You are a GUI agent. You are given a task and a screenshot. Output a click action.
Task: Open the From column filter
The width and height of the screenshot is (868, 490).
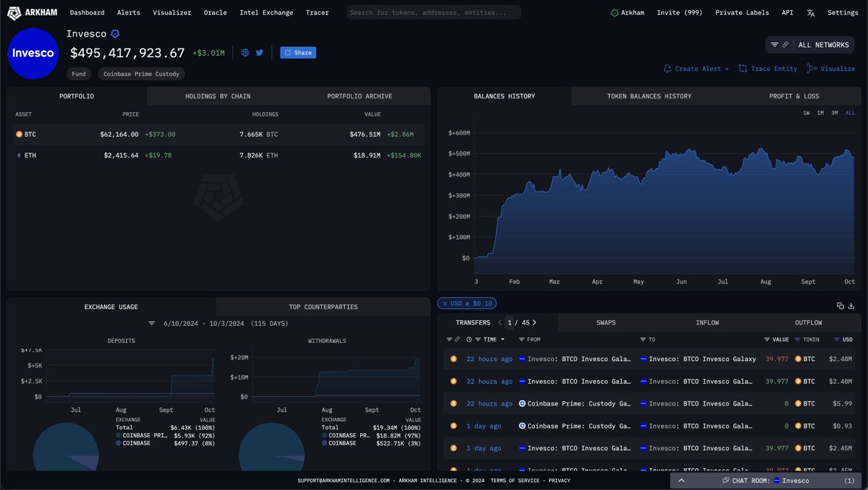pyautogui.click(x=521, y=339)
